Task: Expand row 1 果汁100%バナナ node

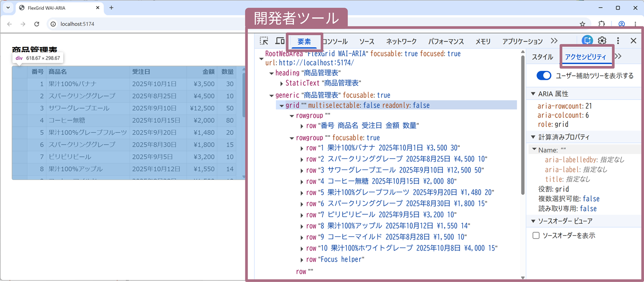Action: point(302,148)
